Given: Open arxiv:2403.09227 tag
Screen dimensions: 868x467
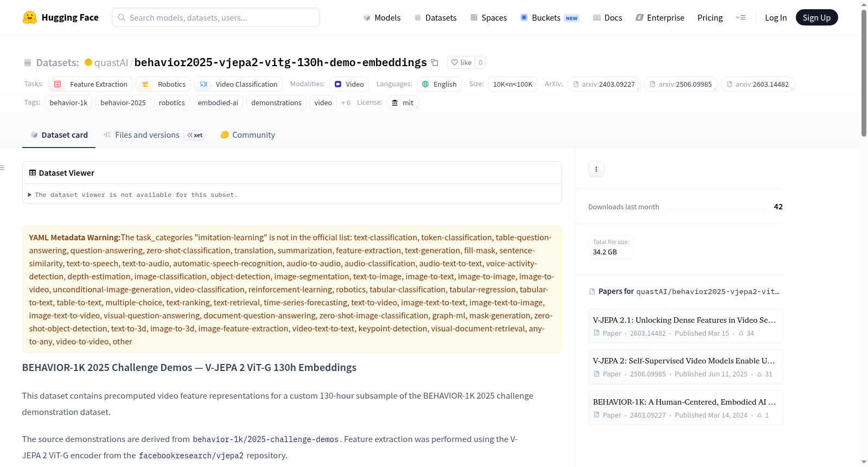Looking at the screenshot, I should [x=604, y=84].
